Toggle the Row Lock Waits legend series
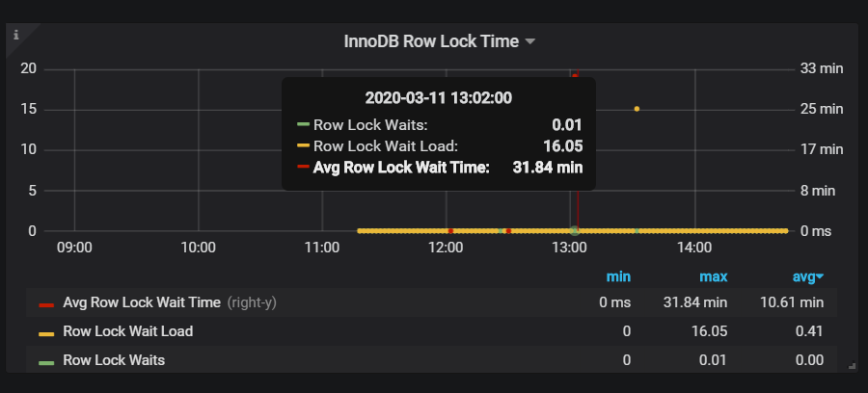Image resolution: width=868 pixels, height=393 pixels. 113,360
